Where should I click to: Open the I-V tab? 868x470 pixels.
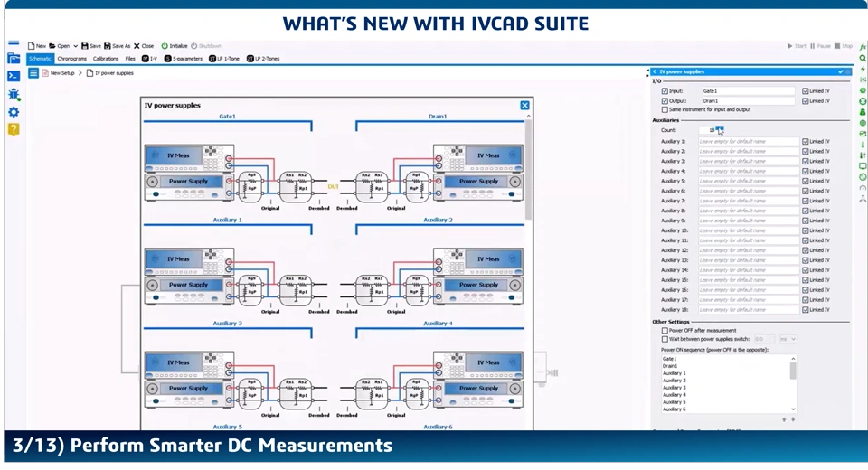pyautogui.click(x=149, y=59)
